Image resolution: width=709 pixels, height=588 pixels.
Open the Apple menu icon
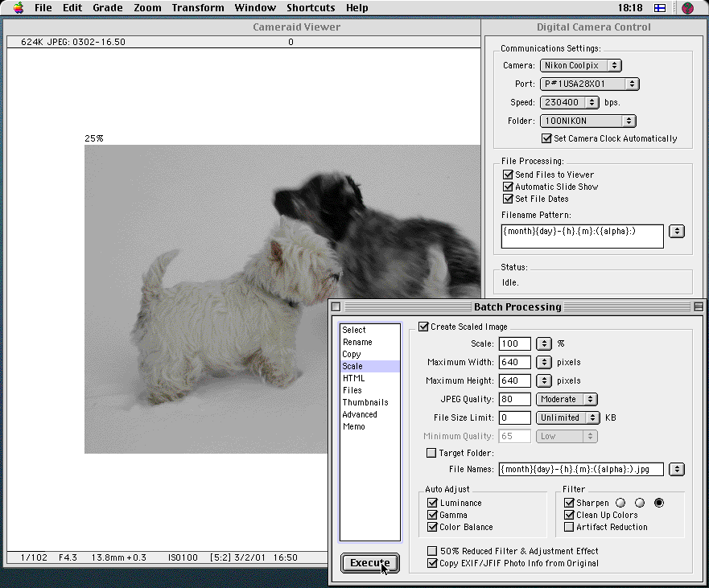click(18, 8)
